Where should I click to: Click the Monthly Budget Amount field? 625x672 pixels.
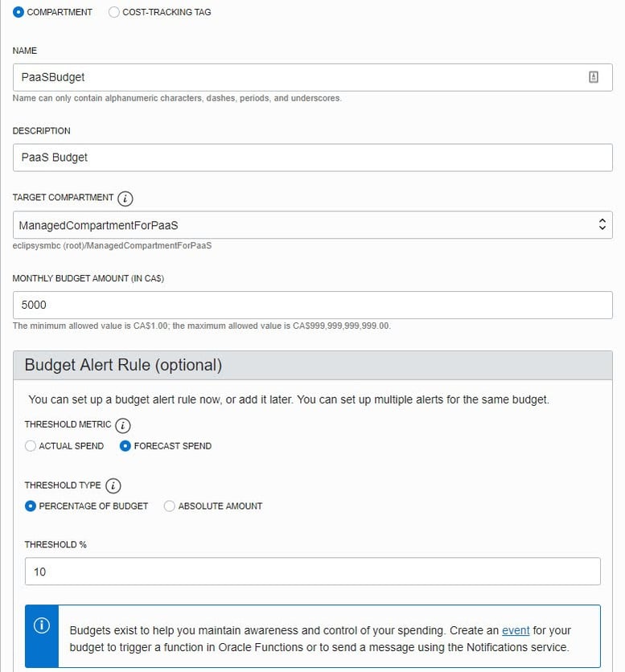312,305
